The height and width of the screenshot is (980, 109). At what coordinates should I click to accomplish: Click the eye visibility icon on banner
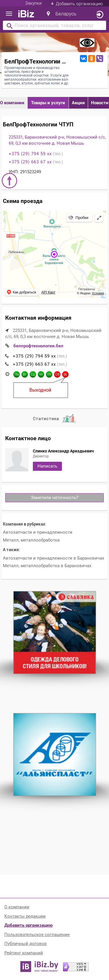coord(87,43)
